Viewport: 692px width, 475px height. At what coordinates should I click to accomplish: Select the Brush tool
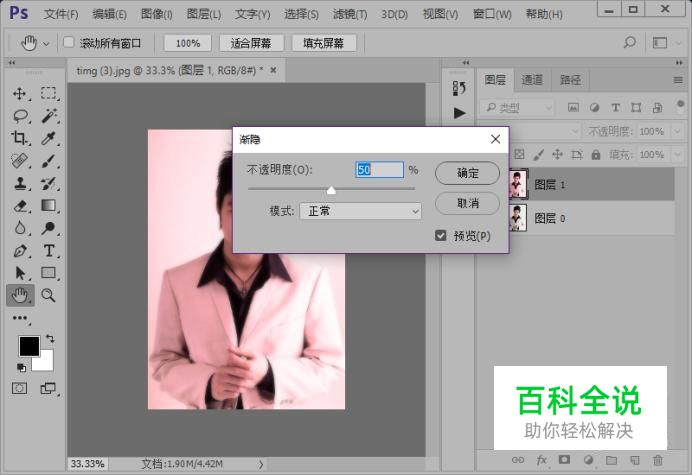click(49, 161)
